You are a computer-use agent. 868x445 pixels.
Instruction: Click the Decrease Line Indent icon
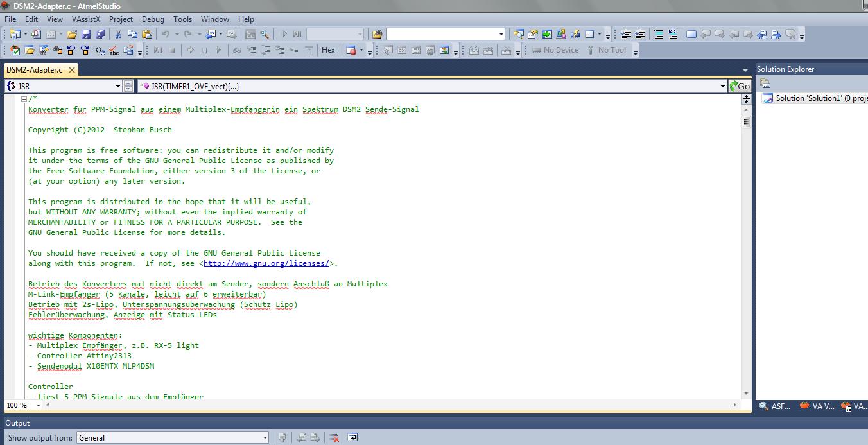(626, 34)
